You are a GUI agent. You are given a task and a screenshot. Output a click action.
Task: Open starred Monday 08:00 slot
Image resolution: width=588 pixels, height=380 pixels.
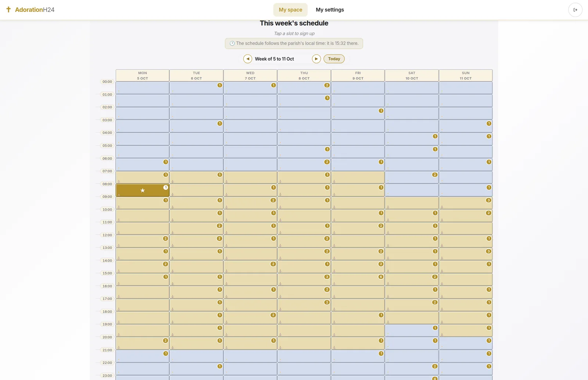[143, 190]
